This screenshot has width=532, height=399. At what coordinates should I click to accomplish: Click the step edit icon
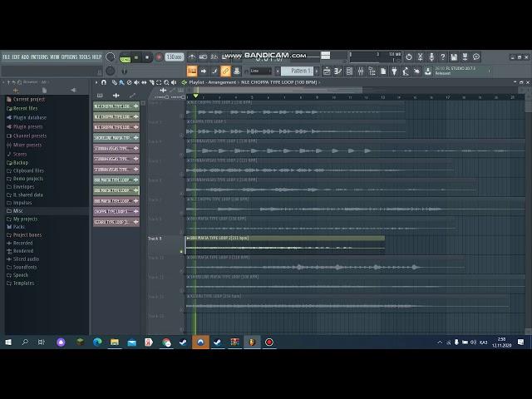(x=214, y=71)
